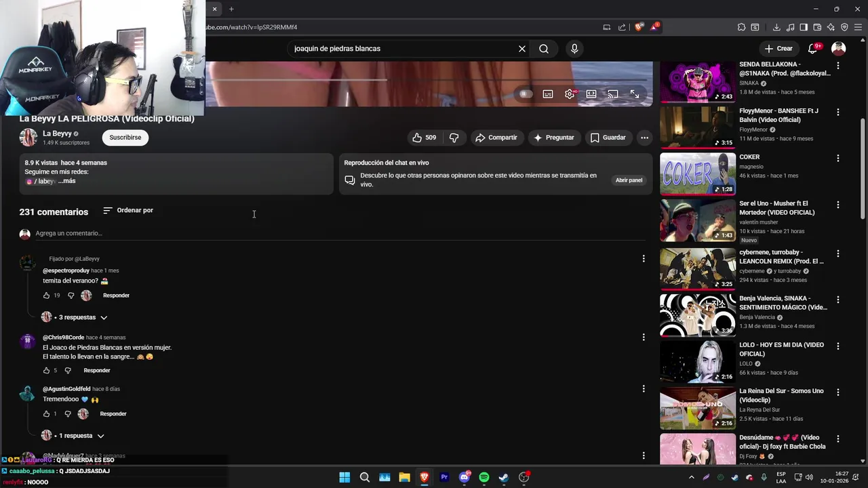
Task: Like the comment by @espectroproduy
Action: pos(46,296)
